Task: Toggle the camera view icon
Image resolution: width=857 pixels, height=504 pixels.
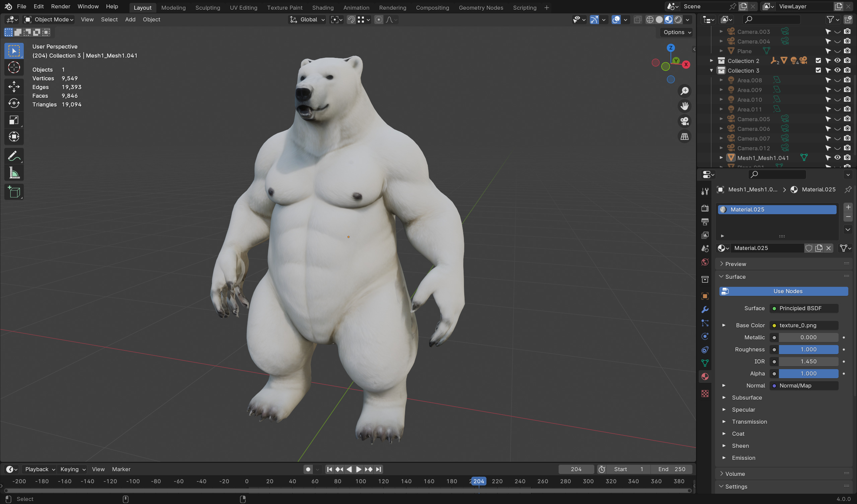Action: [684, 121]
